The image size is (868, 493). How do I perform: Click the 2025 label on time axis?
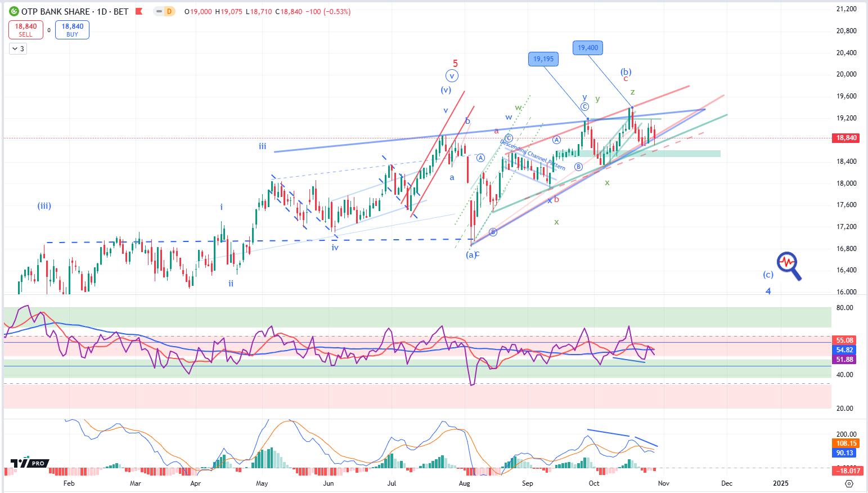pos(780,483)
